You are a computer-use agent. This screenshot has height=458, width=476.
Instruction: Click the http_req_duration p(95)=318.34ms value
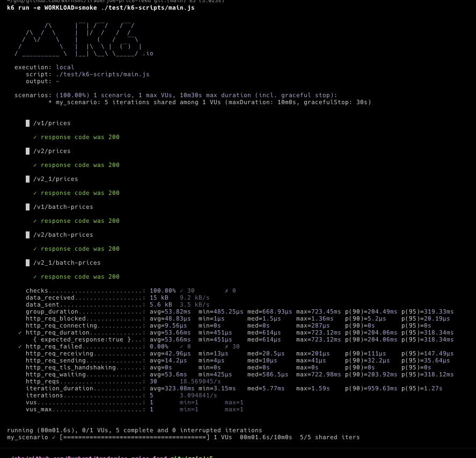coord(427,333)
